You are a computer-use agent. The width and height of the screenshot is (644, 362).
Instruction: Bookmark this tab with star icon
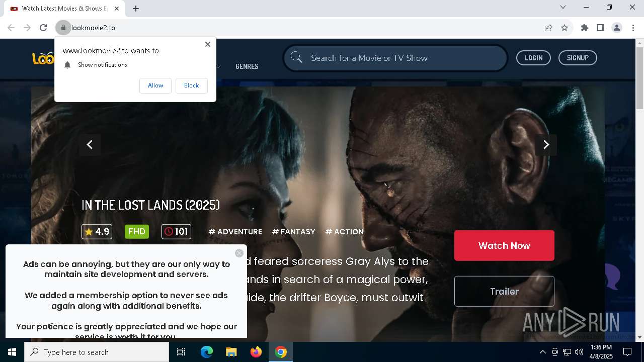pyautogui.click(x=565, y=28)
